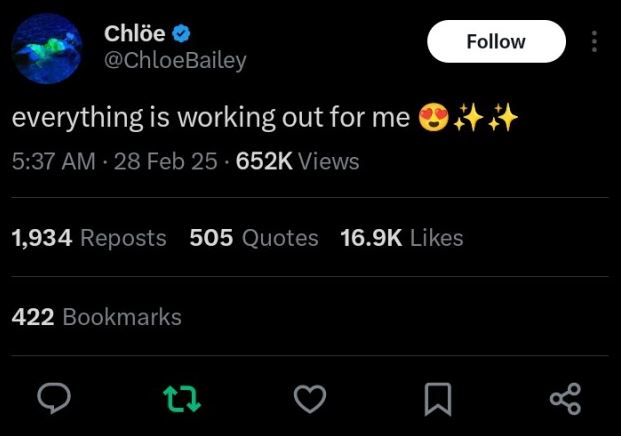Like the tweet with heart icon
This screenshot has width=621, height=436.
click(x=310, y=399)
